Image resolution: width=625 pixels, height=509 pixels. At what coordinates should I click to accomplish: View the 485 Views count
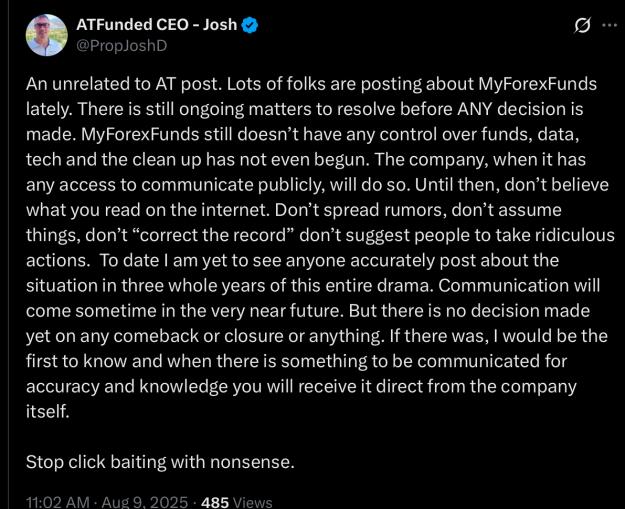[x=236, y=502]
